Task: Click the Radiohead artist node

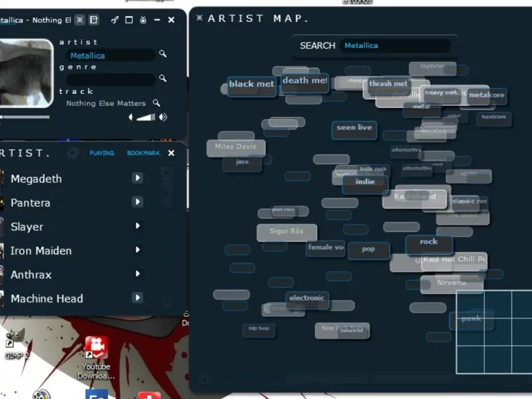Action: [414, 199]
